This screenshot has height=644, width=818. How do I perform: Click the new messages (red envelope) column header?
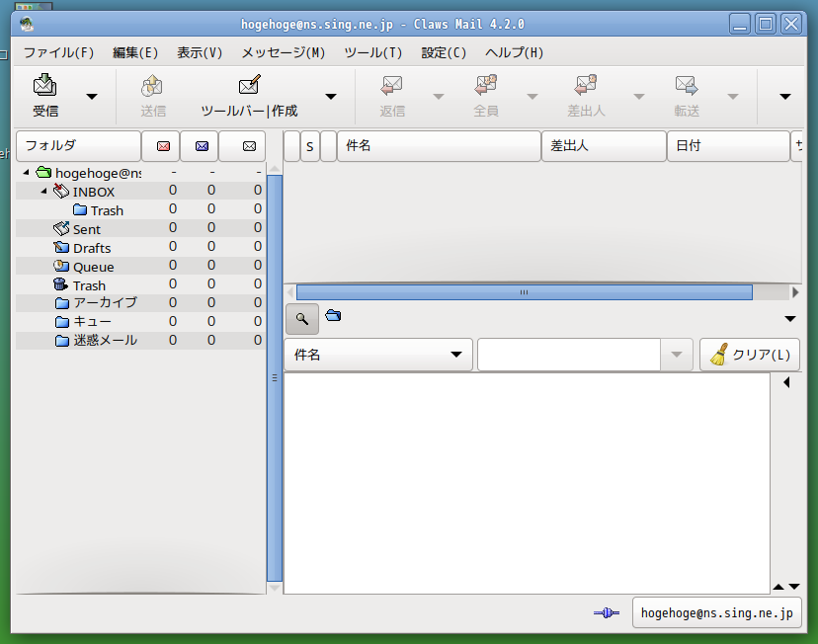tap(163, 146)
